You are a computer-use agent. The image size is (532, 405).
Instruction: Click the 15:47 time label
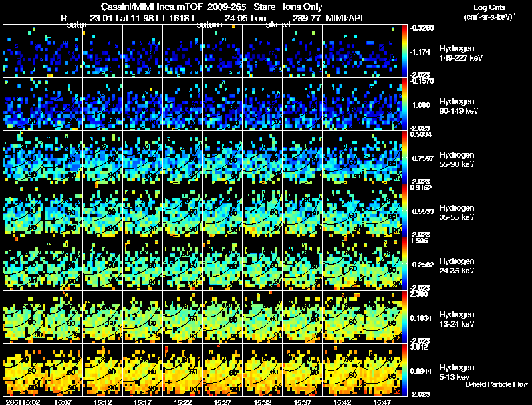382,402
